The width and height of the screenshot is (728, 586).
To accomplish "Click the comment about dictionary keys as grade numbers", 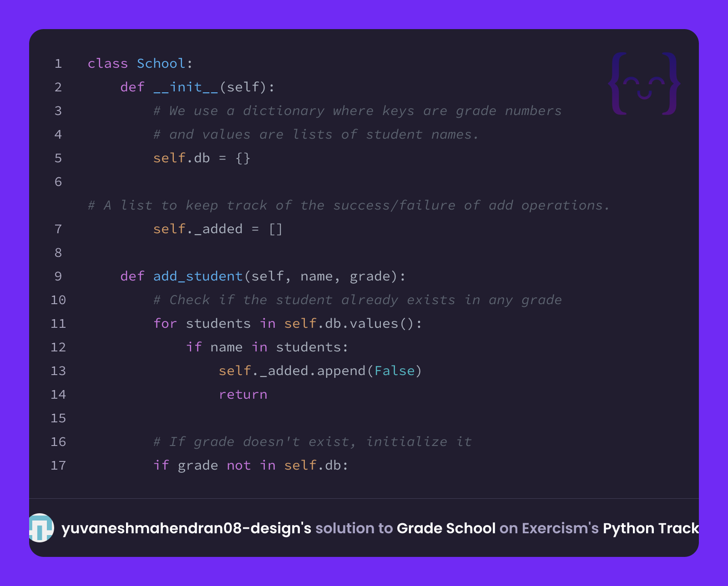I will point(358,110).
